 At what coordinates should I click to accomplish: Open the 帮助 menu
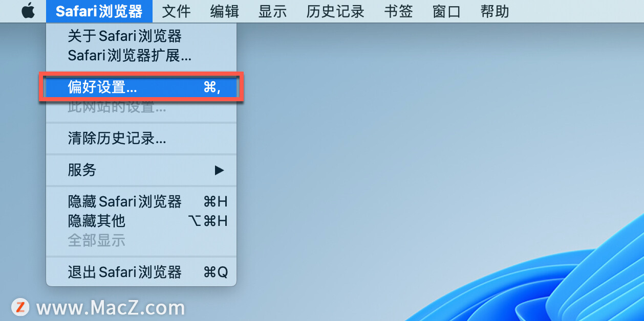click(x=495, y=11)
